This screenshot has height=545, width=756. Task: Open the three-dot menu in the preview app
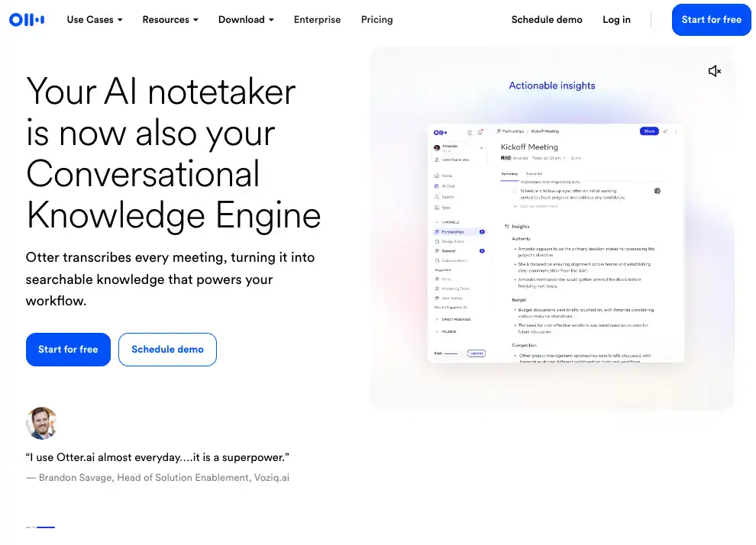676,131
